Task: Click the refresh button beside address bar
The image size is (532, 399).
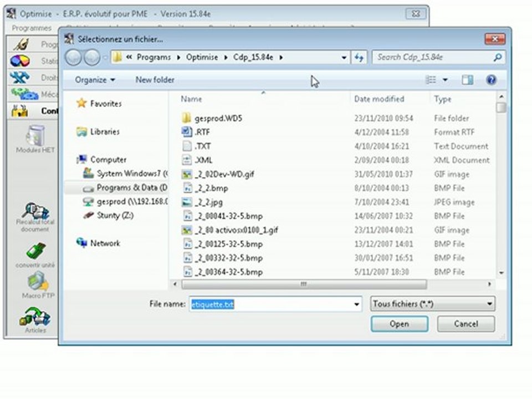Action: pos(359,57)
